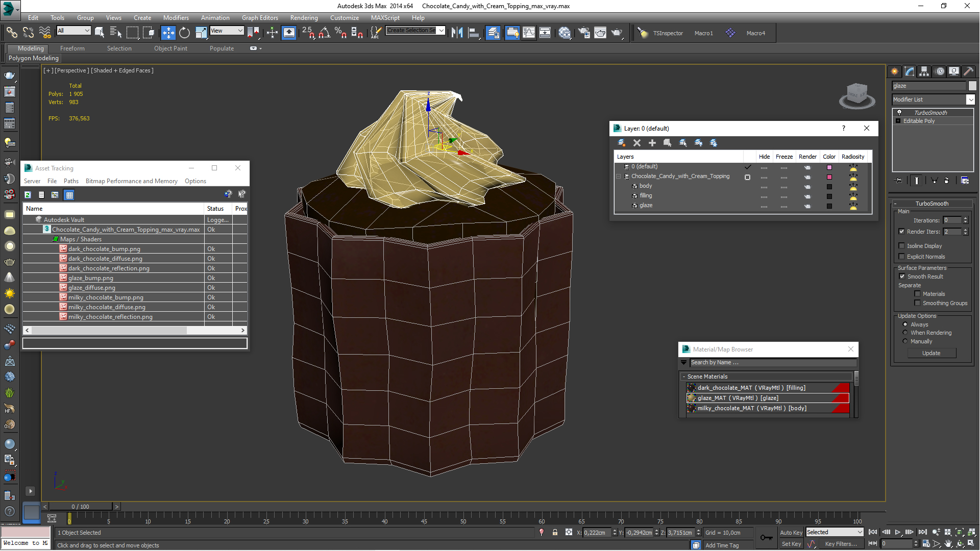This screenshot has width=980, height=551.
Task: Open the Graph Editors menu
Action: pyautogui.click(x=260, y=17)
